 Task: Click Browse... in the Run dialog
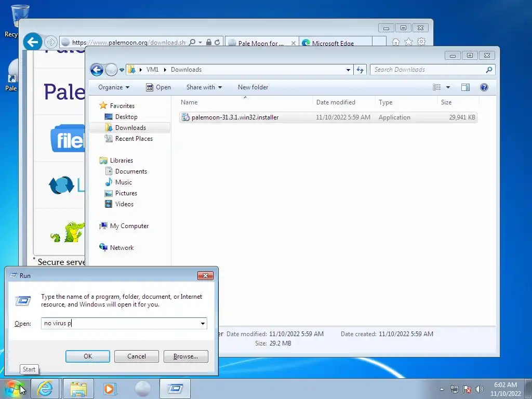(185, 356)
